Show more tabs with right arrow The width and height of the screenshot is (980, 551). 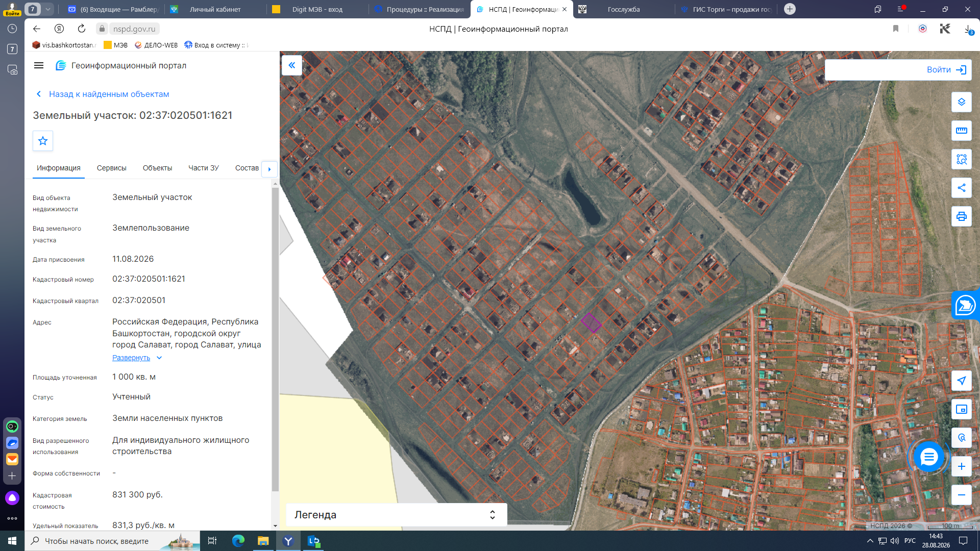tap(269, 169)
